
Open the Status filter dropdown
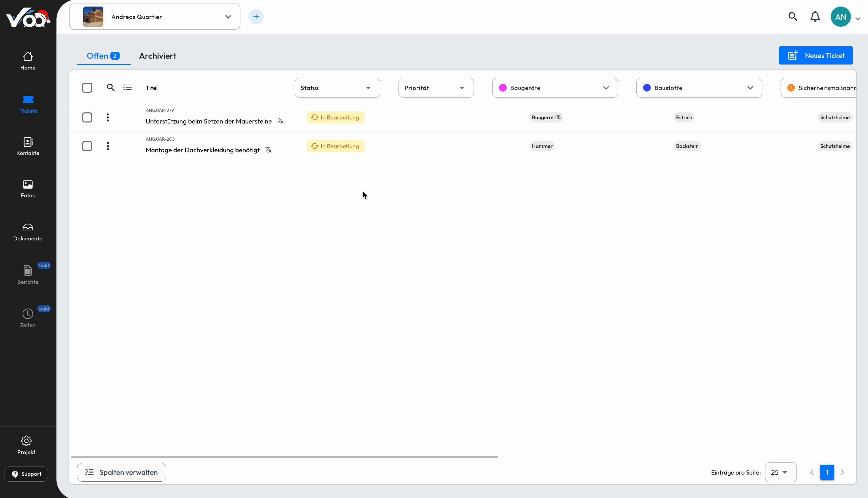pyautogui.click(x=337, y=87)
